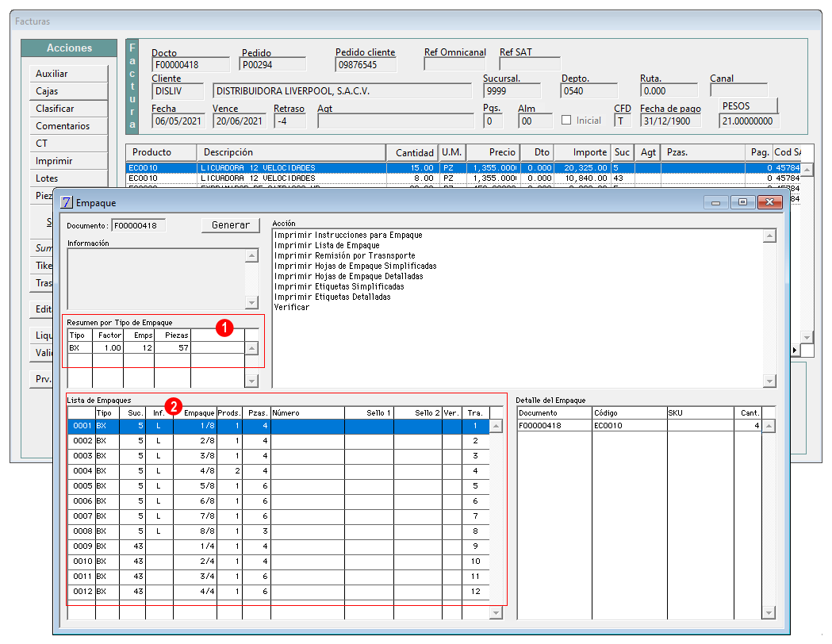The image size is (832, 644).
Task: Click Empaque column header in Lista de Empaques
Action: pos(195,412)
